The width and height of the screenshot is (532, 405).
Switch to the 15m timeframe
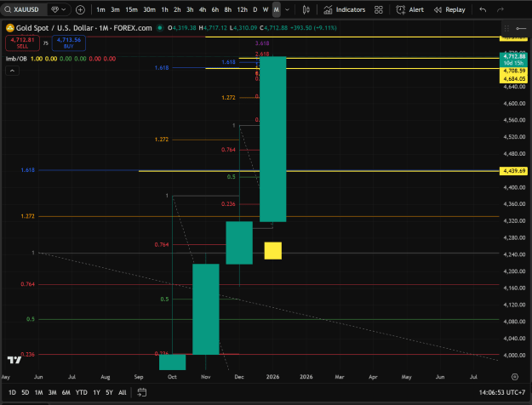131,10
